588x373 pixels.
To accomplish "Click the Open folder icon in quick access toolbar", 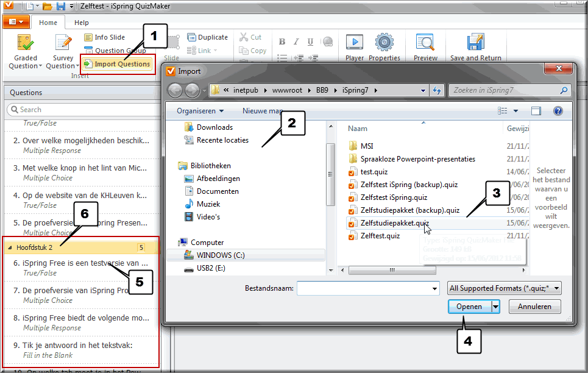I will (48, 6).
